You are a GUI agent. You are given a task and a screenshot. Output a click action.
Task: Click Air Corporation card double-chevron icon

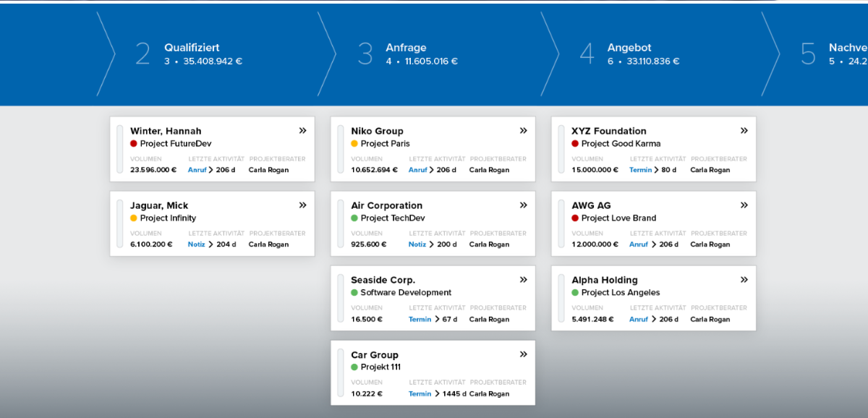coord(523,205)
